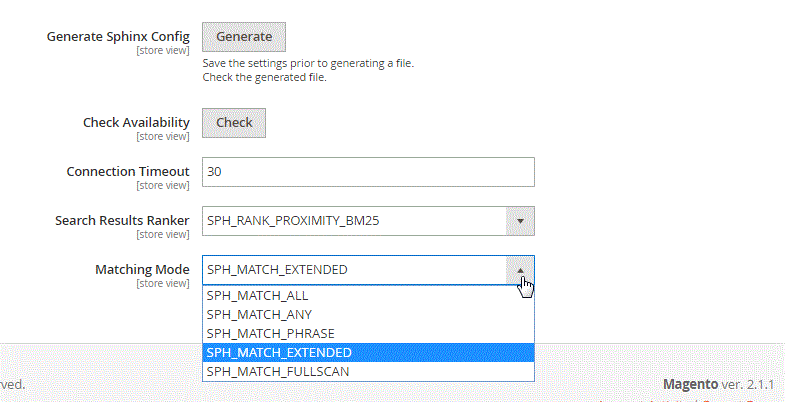Collapse the Matching Mode dropdown arrow
The image size is (785, 402).
(519, 270)
